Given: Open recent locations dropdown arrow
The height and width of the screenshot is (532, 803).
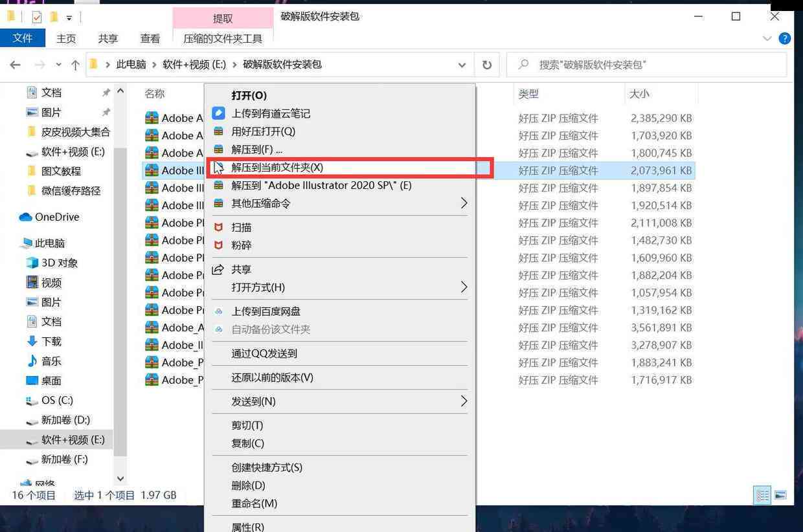Looking at the screenshot, I should pos(58,65).
